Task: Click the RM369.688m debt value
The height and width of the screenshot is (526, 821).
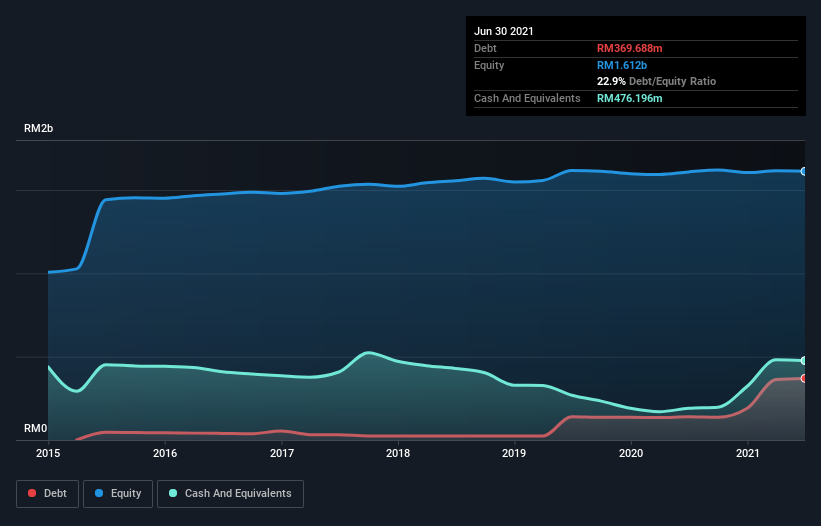Action: pos(629,48)
